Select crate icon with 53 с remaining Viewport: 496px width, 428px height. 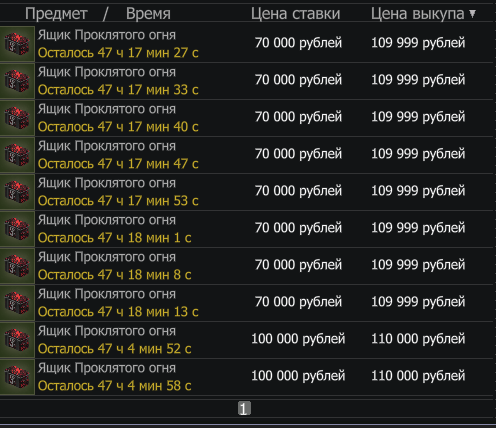(x=17, y=192)
